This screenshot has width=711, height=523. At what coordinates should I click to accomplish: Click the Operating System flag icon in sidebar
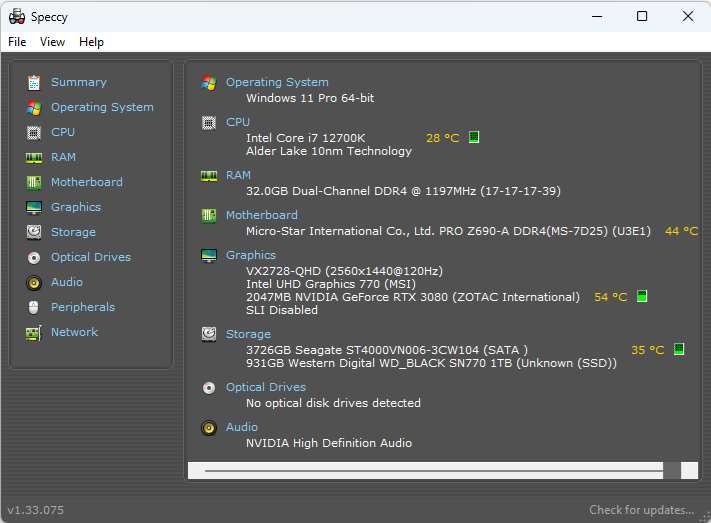34,108
